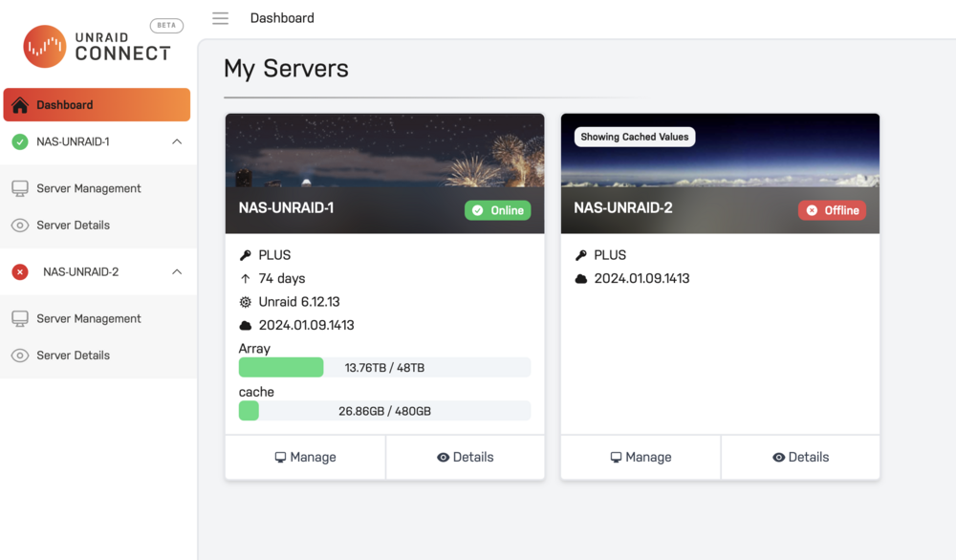Image resolution: width=956 pixels, height=560 pixels.
Task: Click the Unraid Connect round logo
Action: (45, 46)
